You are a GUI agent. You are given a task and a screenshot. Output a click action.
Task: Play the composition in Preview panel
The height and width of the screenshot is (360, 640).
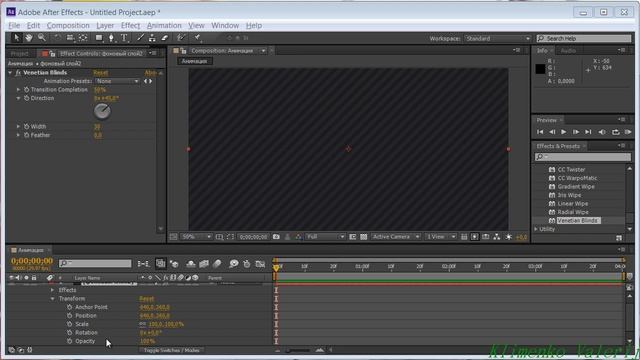pos(564,132)
